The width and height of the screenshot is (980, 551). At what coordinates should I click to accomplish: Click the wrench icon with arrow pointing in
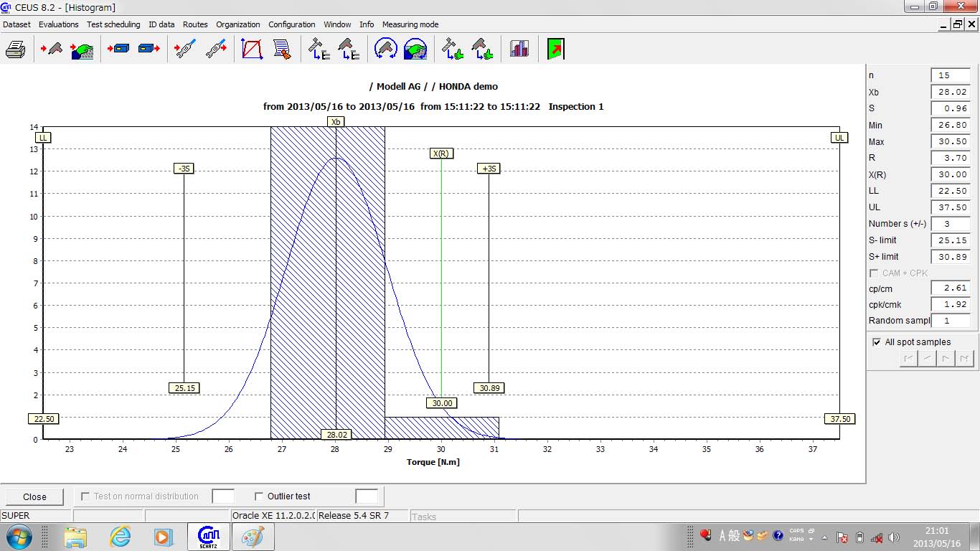(186, 50)
